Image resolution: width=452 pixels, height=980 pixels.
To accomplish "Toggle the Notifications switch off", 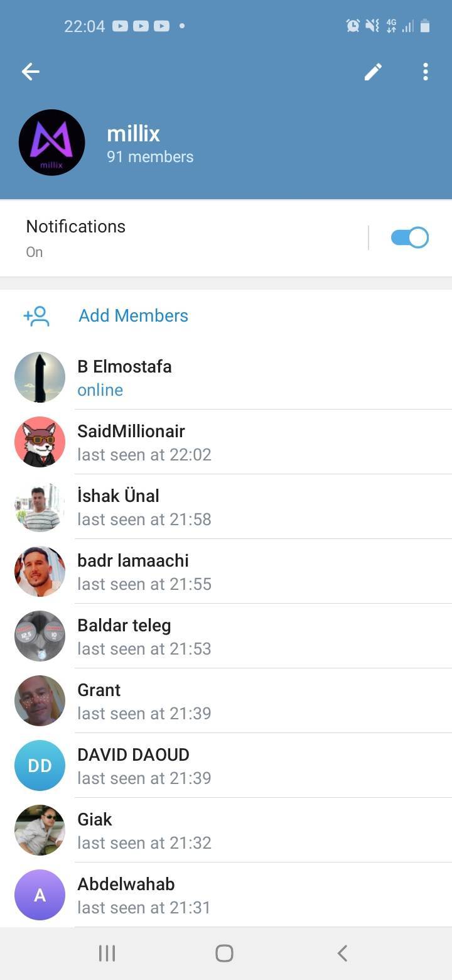I will pos(409,238).
